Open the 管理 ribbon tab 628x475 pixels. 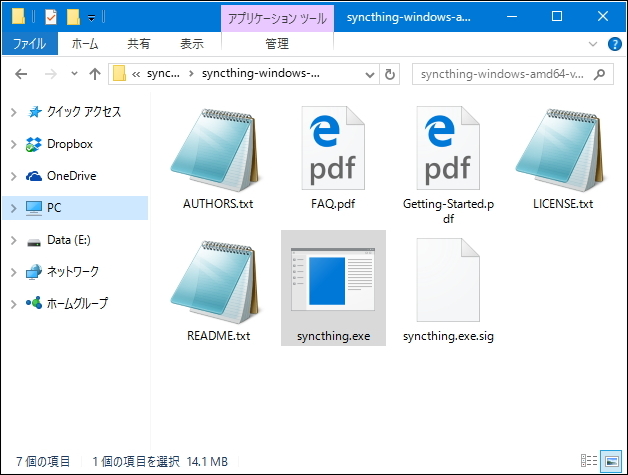click(x=277, y=43)
